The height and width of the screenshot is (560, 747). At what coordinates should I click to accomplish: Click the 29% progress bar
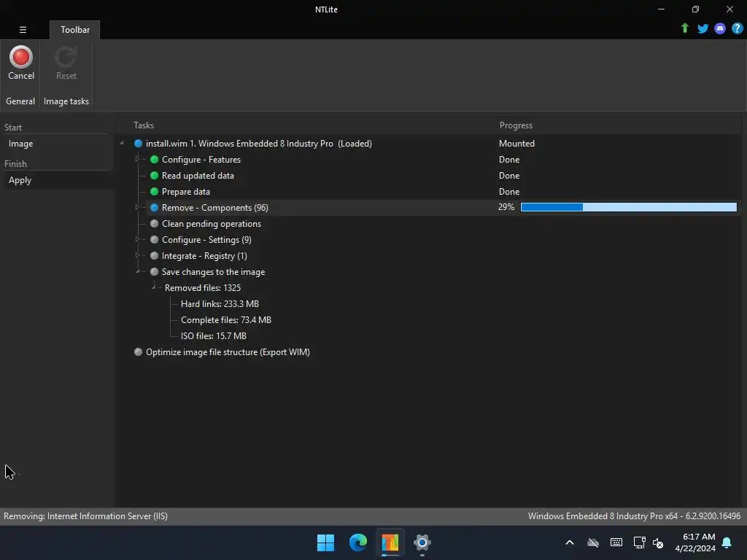point(628,207)
